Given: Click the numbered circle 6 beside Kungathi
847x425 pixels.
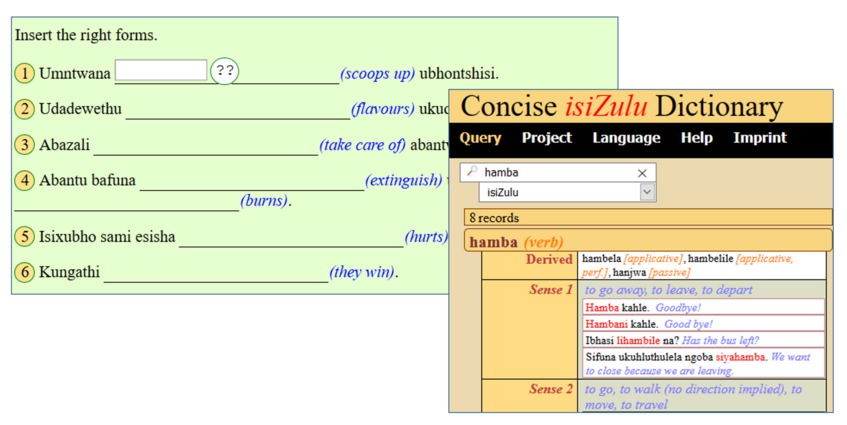Looking at the screenshot, I should [x=24, y=272].
